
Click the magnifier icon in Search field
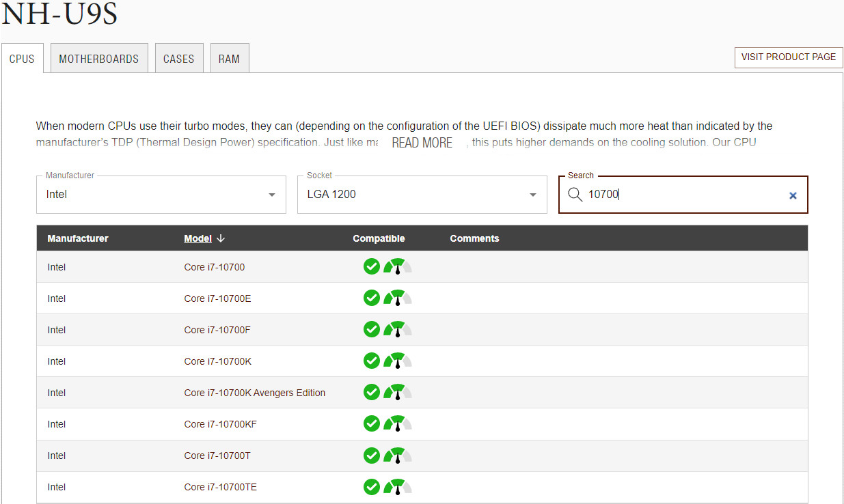pos(575,195)
